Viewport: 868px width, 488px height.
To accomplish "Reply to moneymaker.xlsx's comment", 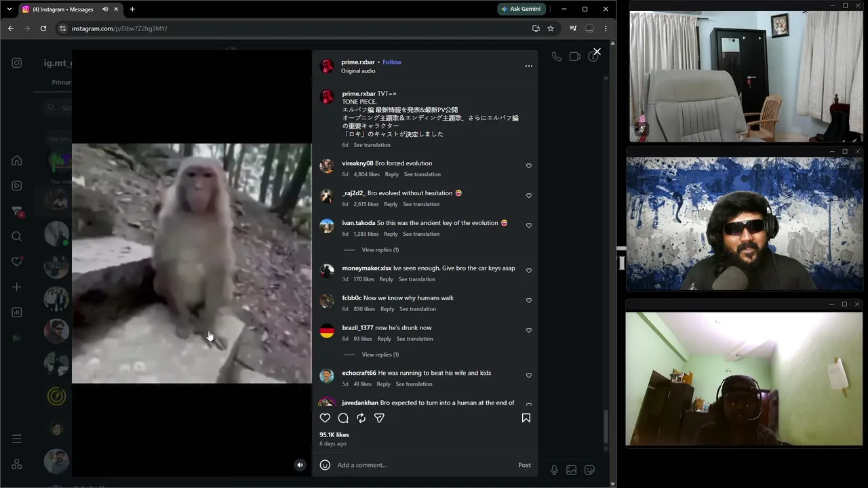I will point(387,279).
